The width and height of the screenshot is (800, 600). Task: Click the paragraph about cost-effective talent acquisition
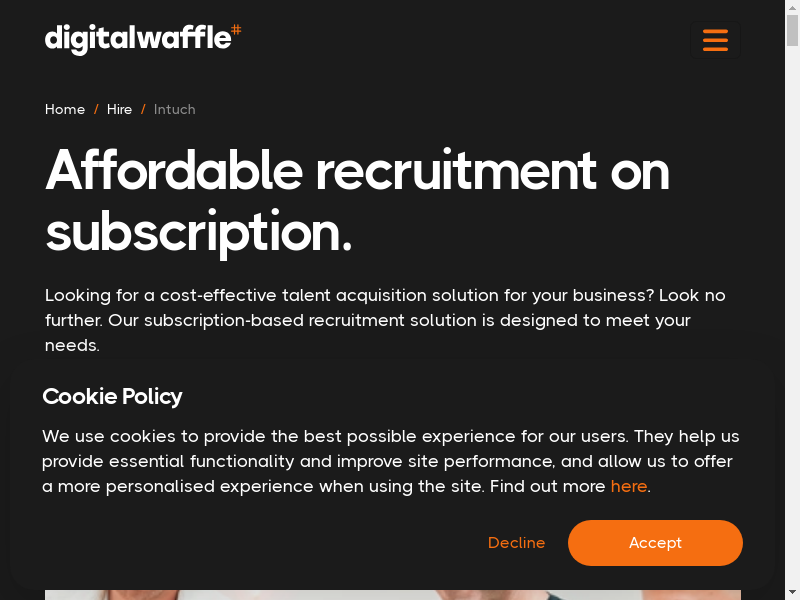385,320
